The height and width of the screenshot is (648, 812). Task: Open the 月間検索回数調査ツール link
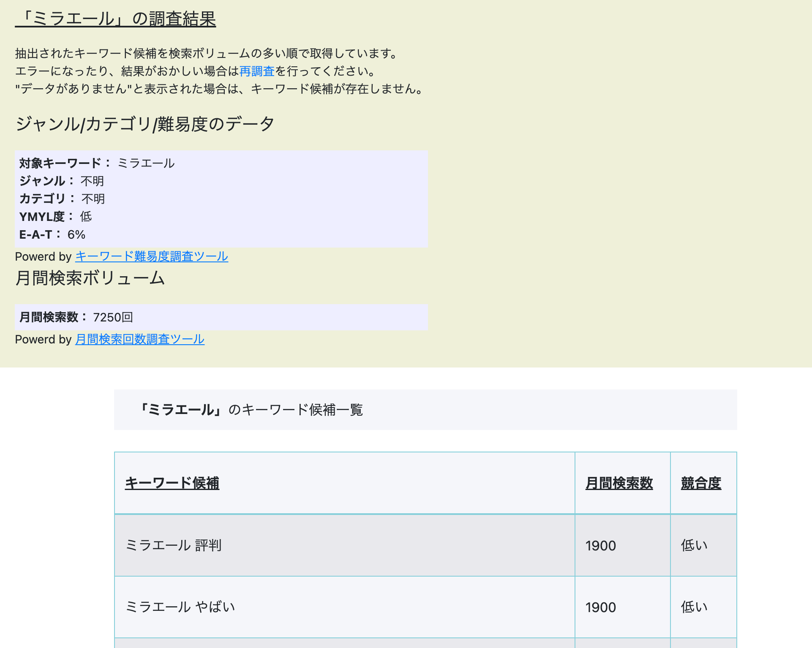pyautogui.click(x=140, y=339)
